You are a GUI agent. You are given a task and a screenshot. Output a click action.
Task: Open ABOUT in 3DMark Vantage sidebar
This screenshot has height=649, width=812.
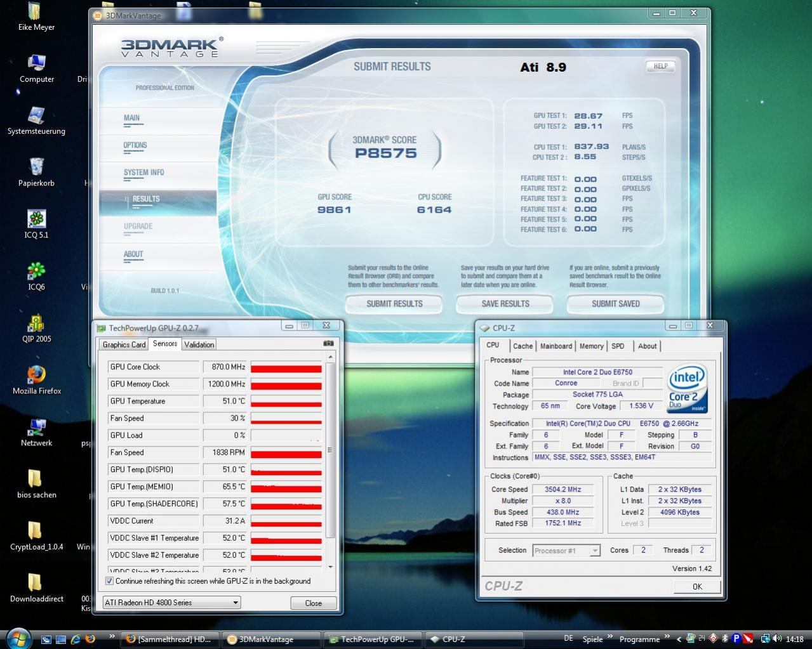pyautogui.click(x=133, y=254)
